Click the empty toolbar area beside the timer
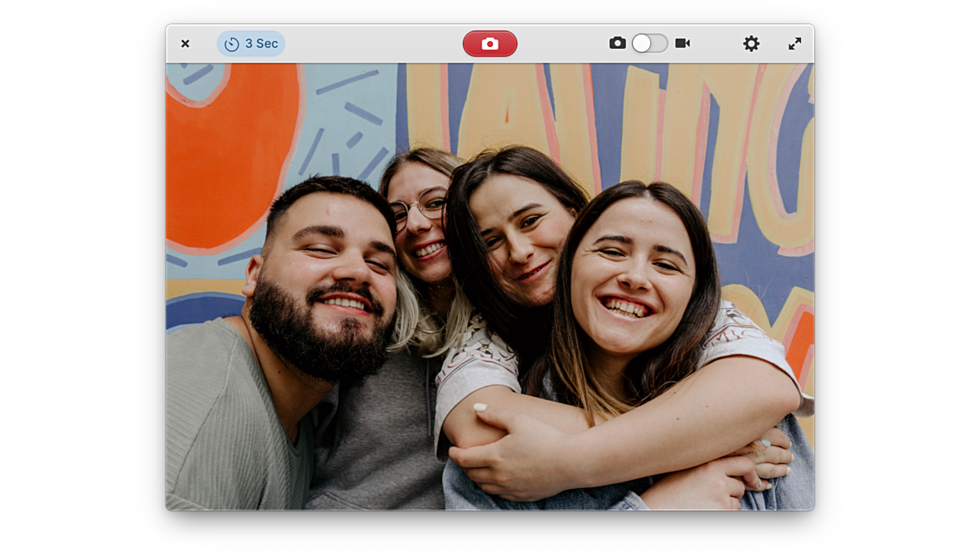Screen dimensions: 980x551 (x=369, y=44)
